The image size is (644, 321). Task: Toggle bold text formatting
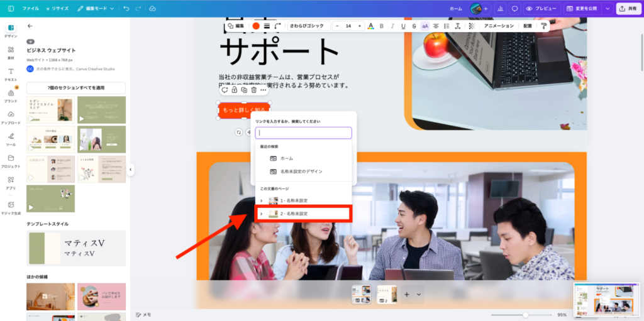tap(382, 26)
